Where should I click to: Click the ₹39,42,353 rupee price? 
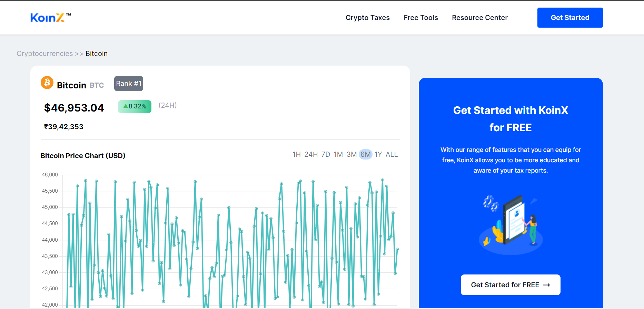click(x=63, y=127)
